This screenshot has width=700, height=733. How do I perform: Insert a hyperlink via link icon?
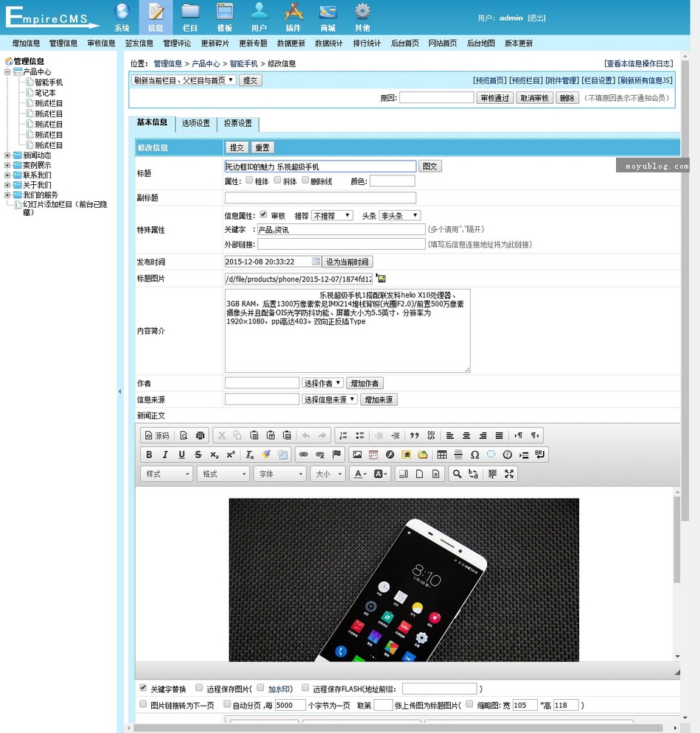point(304,455)
